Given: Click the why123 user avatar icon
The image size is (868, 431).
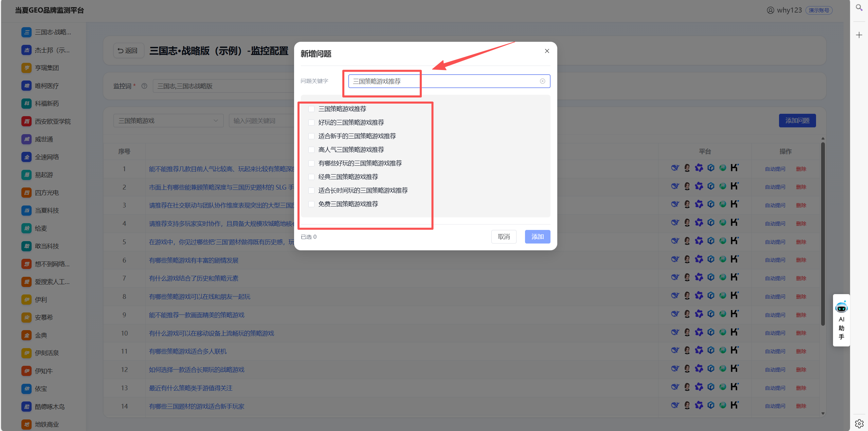Looking at the screenshot, I should coord(770,10).
